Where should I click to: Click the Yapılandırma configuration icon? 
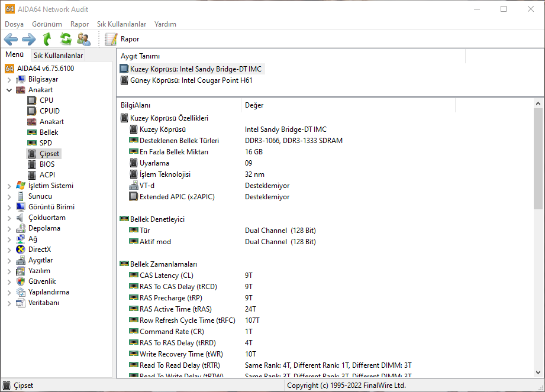coord(21,292)
